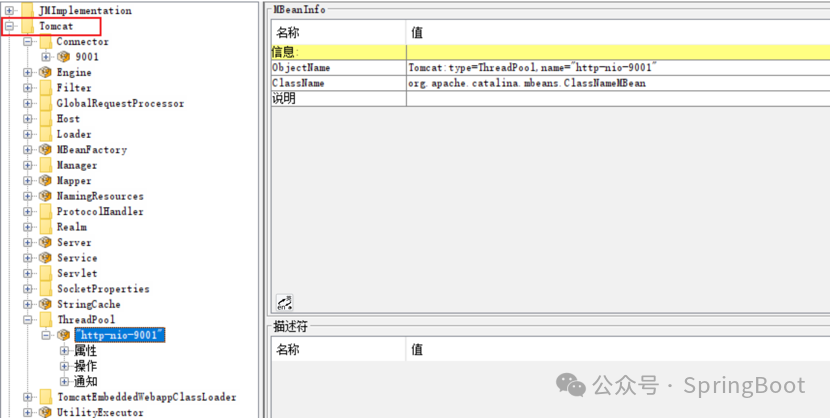Select the yellow 信息 row
This screenshot has width=830, height=418.
click(551, 52)
